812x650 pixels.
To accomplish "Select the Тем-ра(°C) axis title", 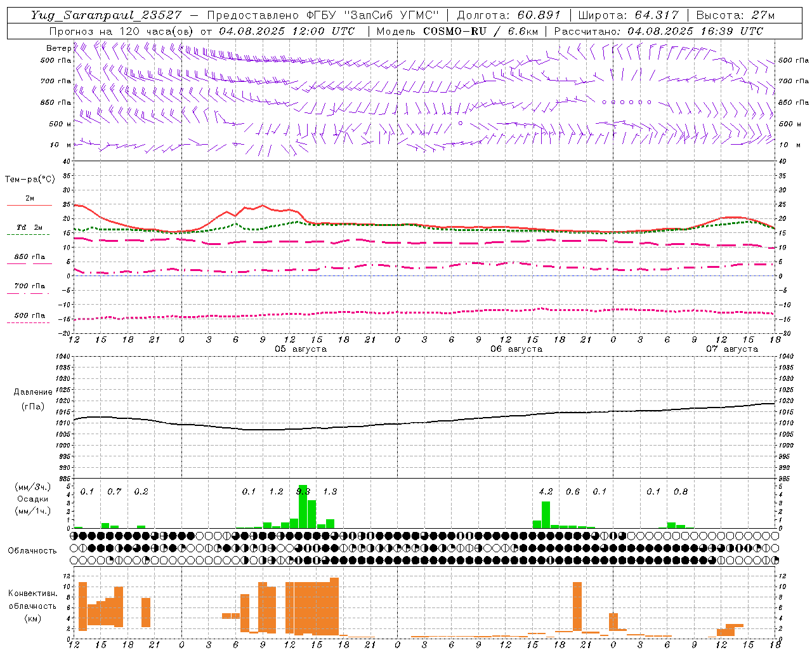I will (30, 179).
